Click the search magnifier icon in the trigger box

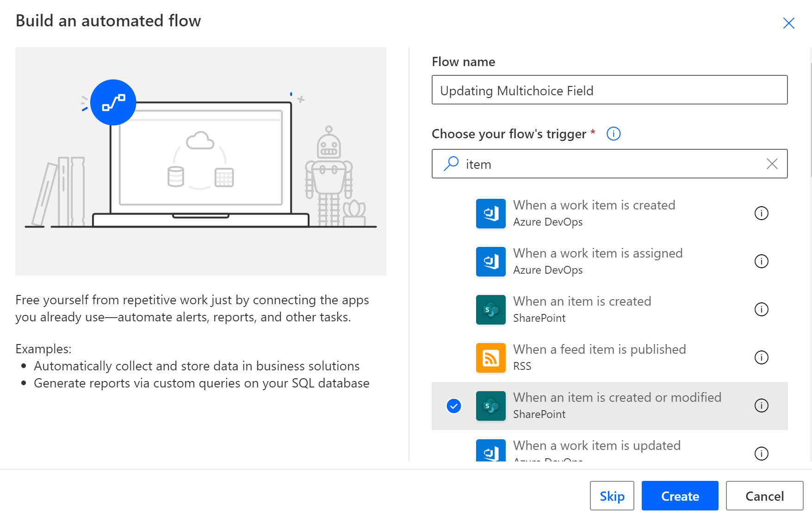[x=450, y=164]
